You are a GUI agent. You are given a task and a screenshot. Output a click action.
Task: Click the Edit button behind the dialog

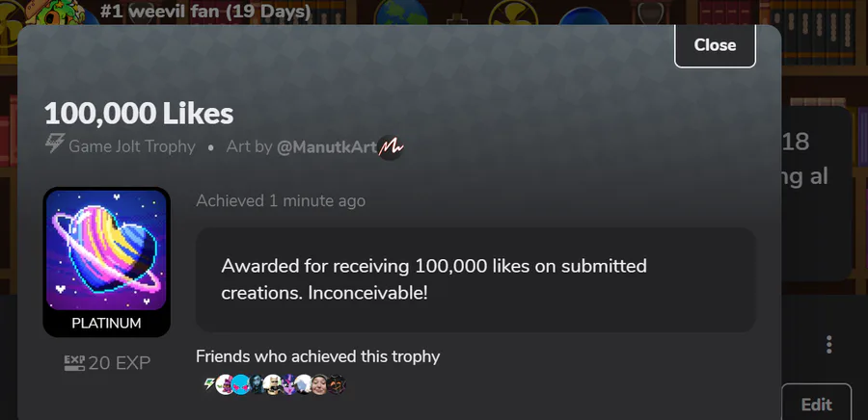tap(817, 404)
